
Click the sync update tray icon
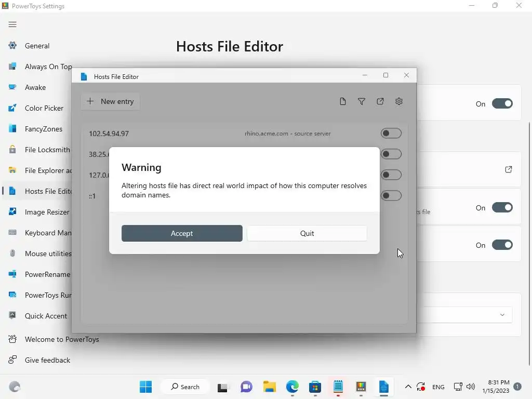point(421,387)
